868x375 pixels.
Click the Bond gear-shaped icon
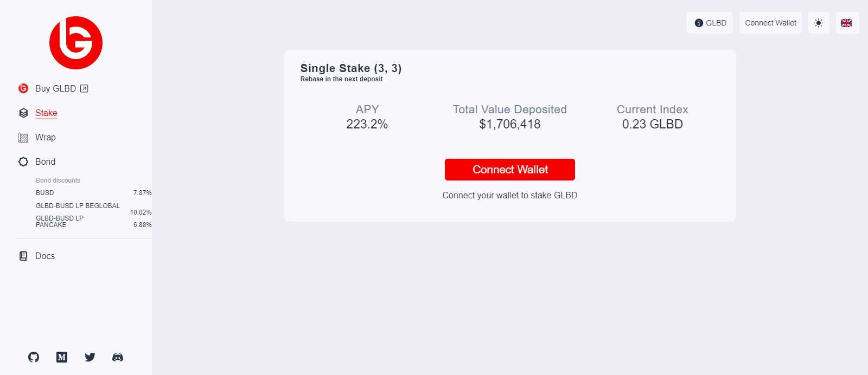23,161
